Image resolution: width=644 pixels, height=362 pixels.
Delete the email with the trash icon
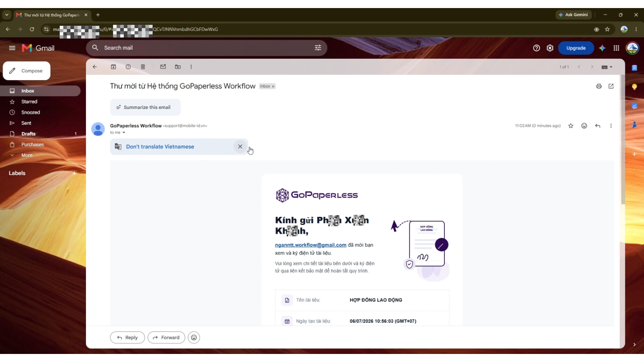click(143, 67)
